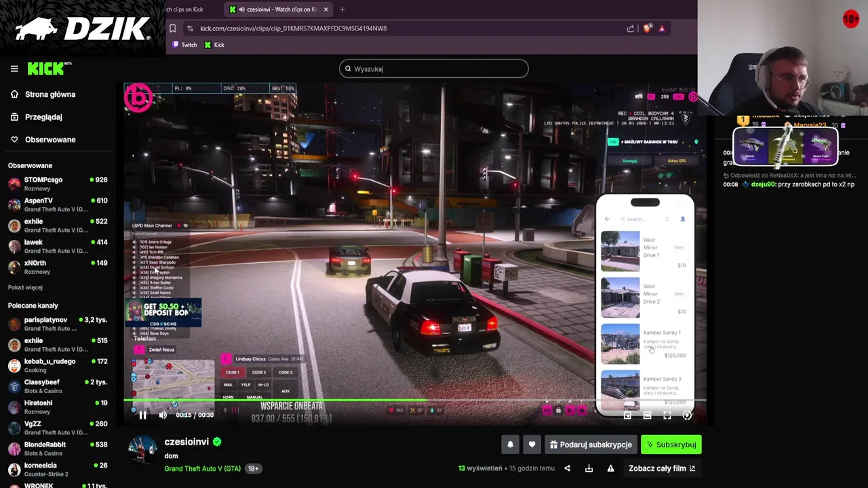Toggle picture-in-picture mode on the player

(x=627, y=415)
